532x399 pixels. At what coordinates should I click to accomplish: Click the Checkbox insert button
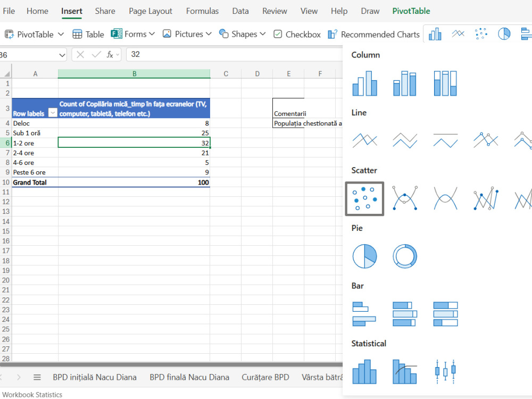point(297,34)
